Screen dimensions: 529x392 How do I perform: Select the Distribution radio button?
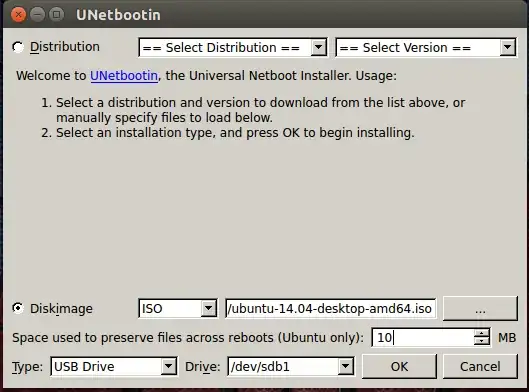coord(18,47)
